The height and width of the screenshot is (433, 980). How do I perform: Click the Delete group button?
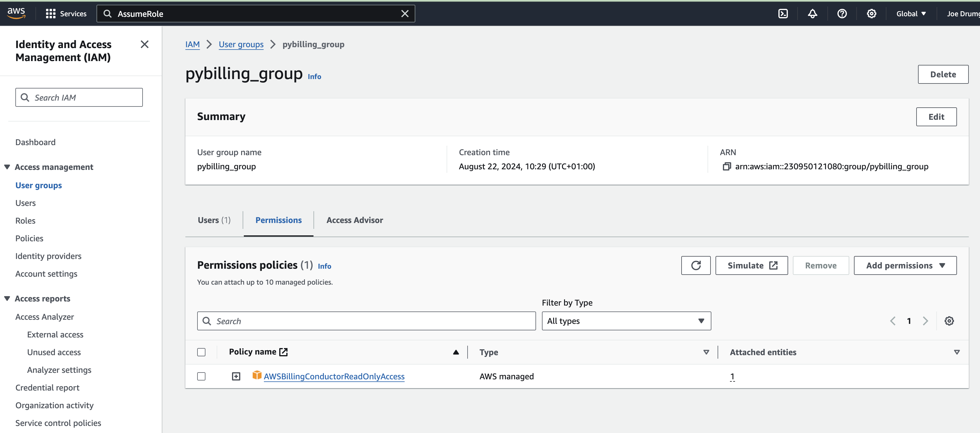click(x=943, y=74)
